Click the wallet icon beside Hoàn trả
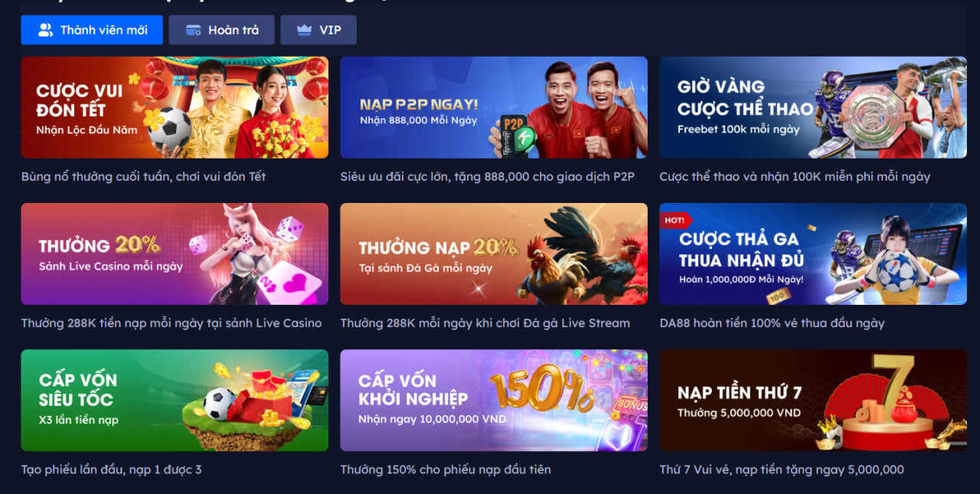Screen dimensions: 980x494 (194, 30)
